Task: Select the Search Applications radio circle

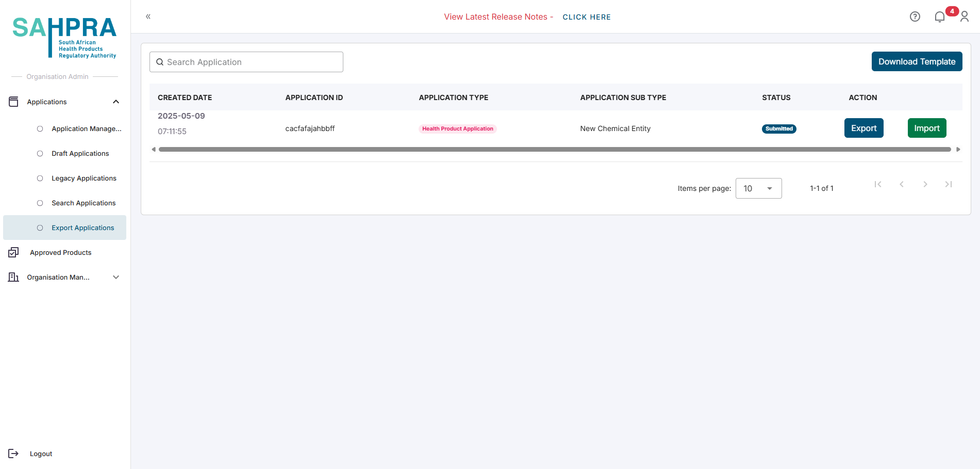Action: click(x=40, y=203)
